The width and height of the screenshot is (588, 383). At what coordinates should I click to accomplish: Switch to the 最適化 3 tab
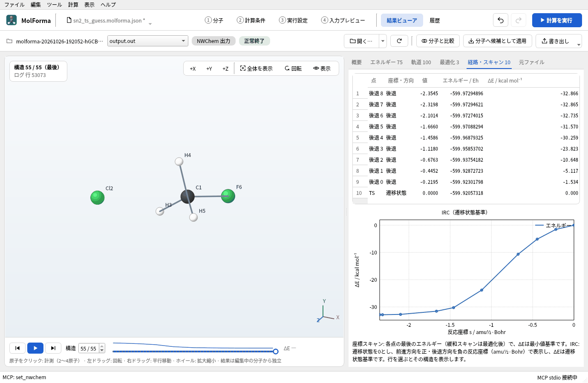[x=450, y=62]
